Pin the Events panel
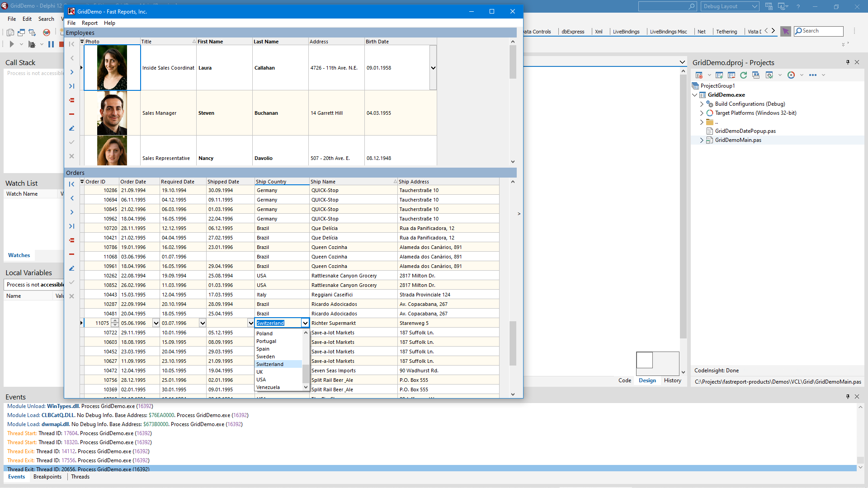The height and width of the screenshot is (488, 868). click(x=848, y=396)
